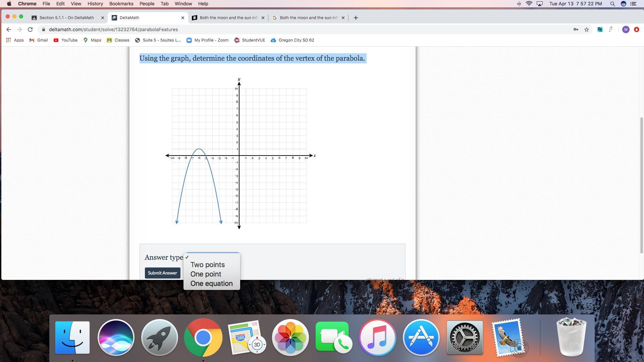Bookmark this page with the star icon
The height and width of the screenshot is (362, 644).
(586, 29)
